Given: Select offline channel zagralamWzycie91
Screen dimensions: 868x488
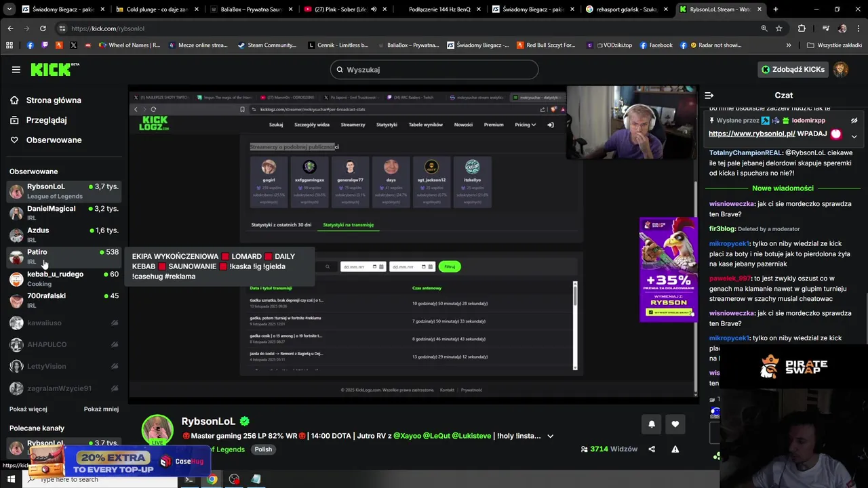Looking at the screenshot, I should click(64, 388).
